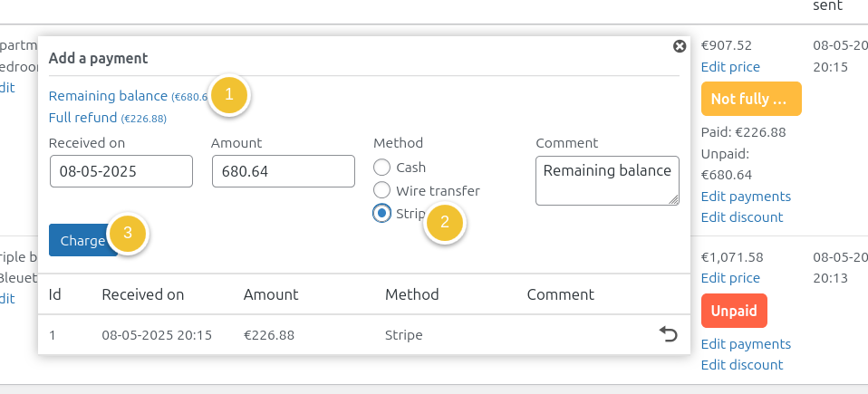Click the red Unpaid status badge

pos(734,311)
